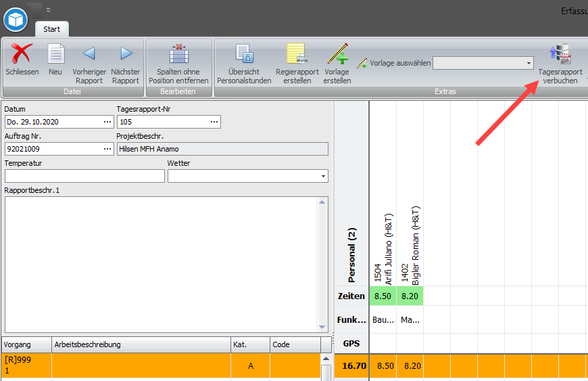Image resolution: width=588 pixels, height=381 pixels.
Task: Click the Zeiten row label
Action: pyautogui.click(x=351, y=296)
